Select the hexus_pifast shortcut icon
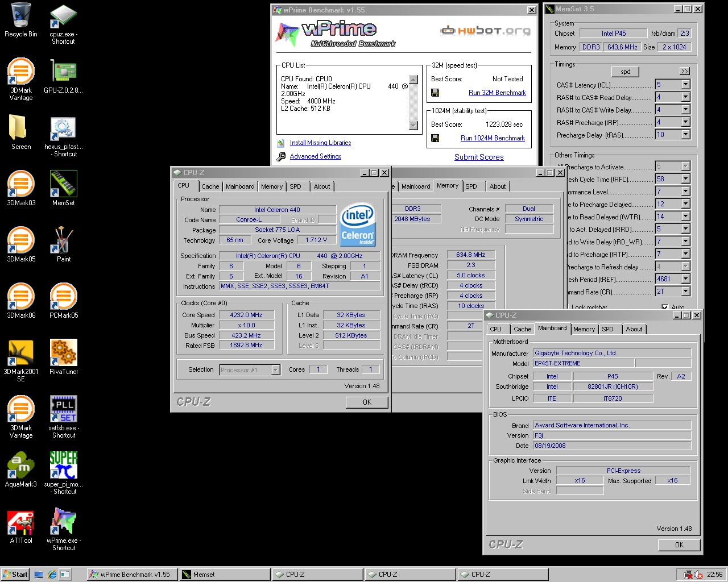This screenshot has height=582, width=728. pyautogui.click(x=63, y=128)
